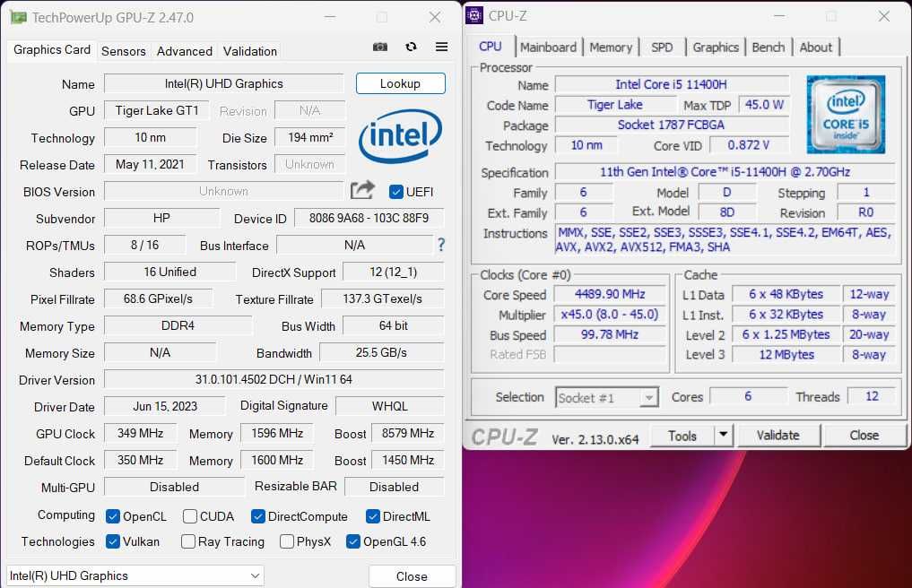Toggle the OpenGL 4.6 checkbox
This screenshot has width=912, height=588.
[352, 541]
